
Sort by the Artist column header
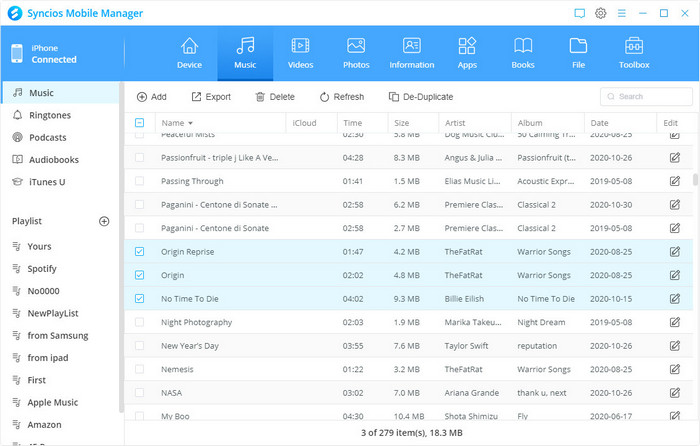click(x=475, y=123)
